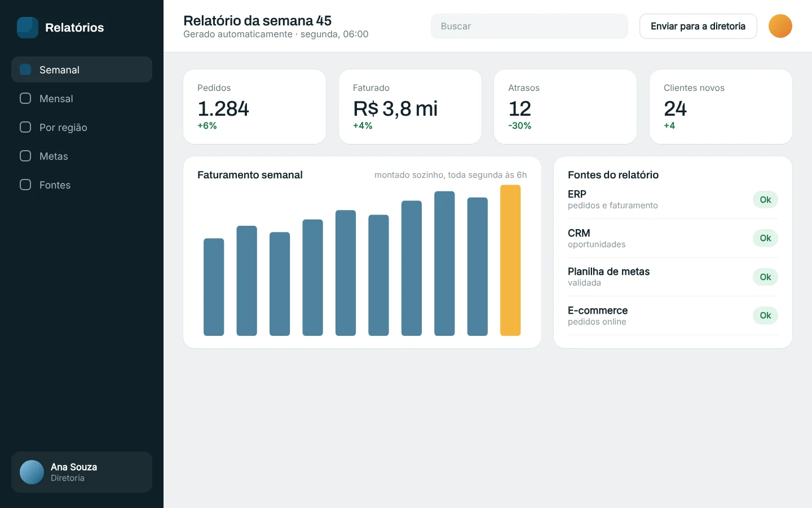Click the Ok status badge for CRM
Image resolution: width=812 pixels, height=508 pixels.
[765, 238]
